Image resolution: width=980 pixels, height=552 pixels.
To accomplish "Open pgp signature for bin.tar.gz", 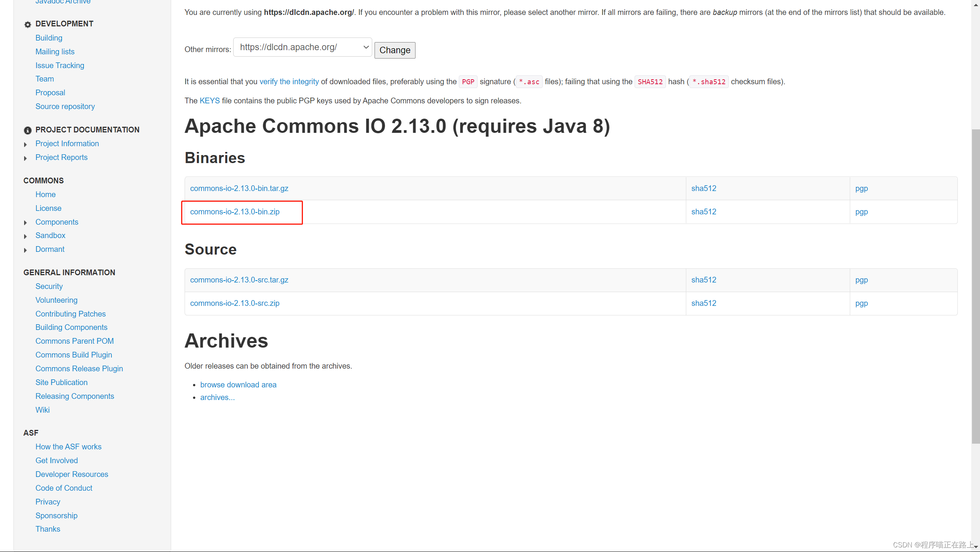I will (862, 189).
